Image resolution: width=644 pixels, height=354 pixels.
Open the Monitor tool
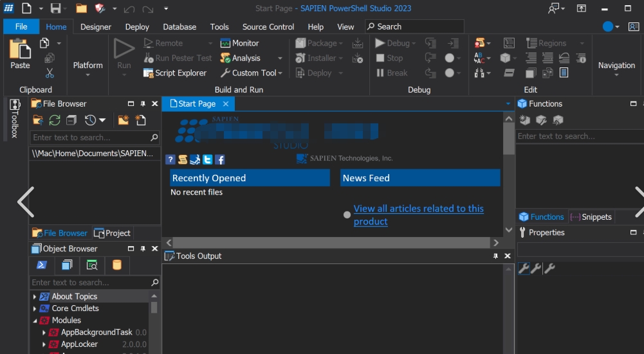click(239, 43)
